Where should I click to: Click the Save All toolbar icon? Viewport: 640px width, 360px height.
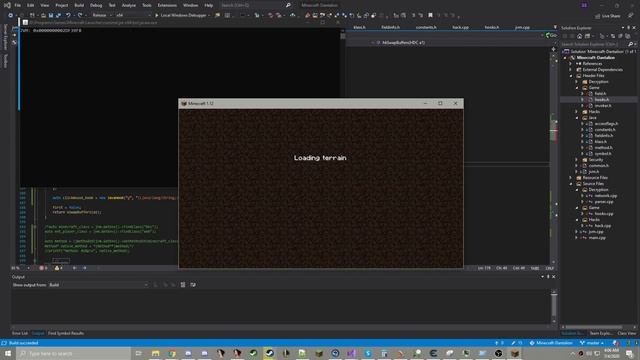click(x=58, y=16)
